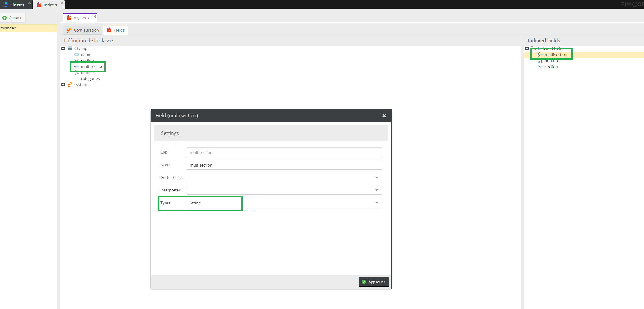The width and height of the screenshot is (644, 309).
Task: Collapse the Indexed Fields root node
Action: point(527,48)
